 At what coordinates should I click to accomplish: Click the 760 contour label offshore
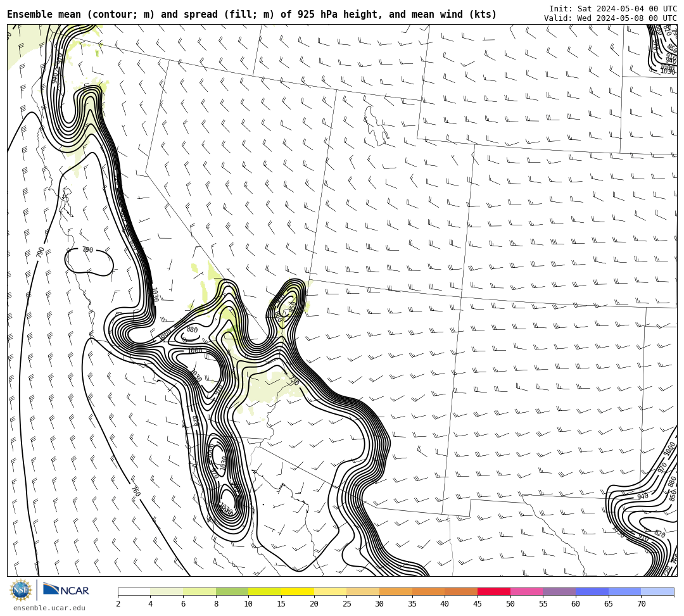[x=136, y=491]
